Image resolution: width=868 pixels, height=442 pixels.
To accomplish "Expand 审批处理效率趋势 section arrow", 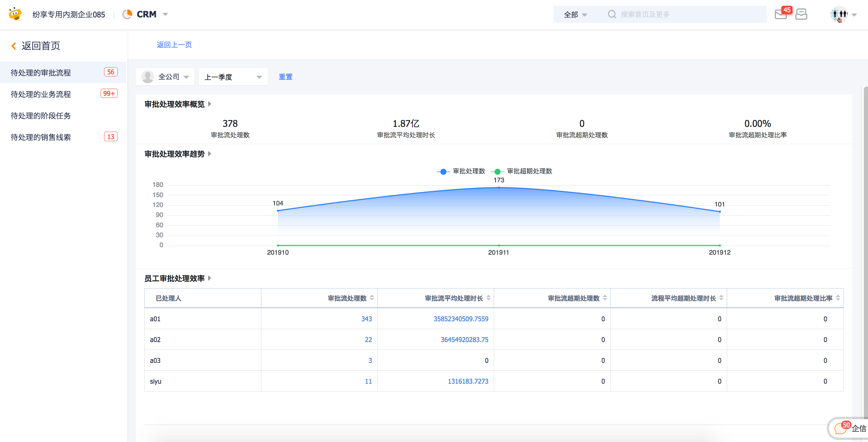I will tap(209, 153).
